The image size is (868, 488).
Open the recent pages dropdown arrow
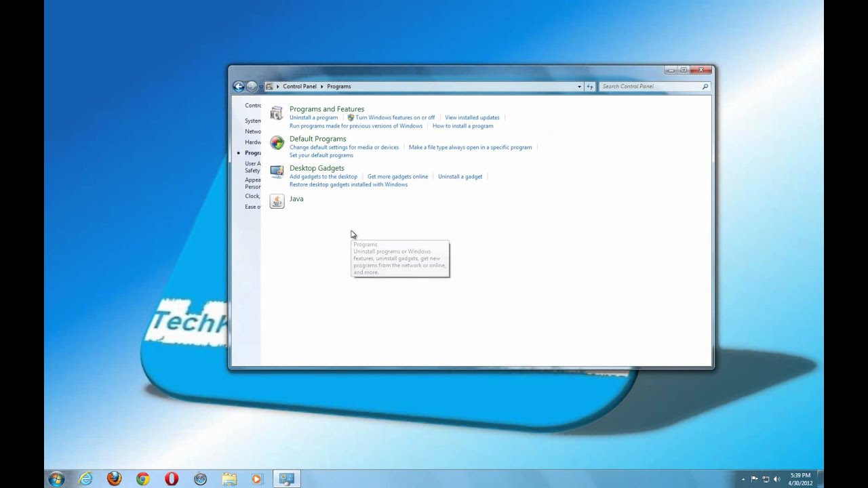point(260,86)
